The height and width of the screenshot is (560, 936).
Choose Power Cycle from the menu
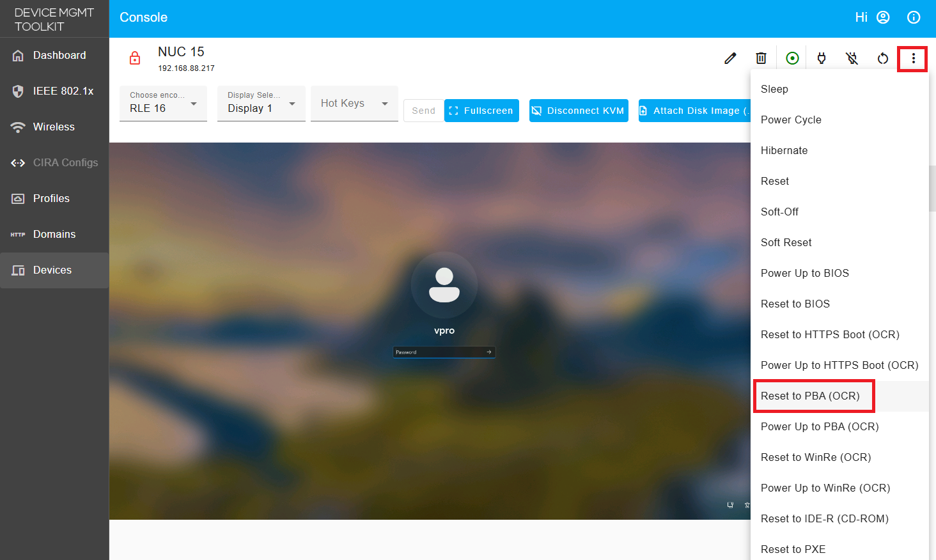791,120
